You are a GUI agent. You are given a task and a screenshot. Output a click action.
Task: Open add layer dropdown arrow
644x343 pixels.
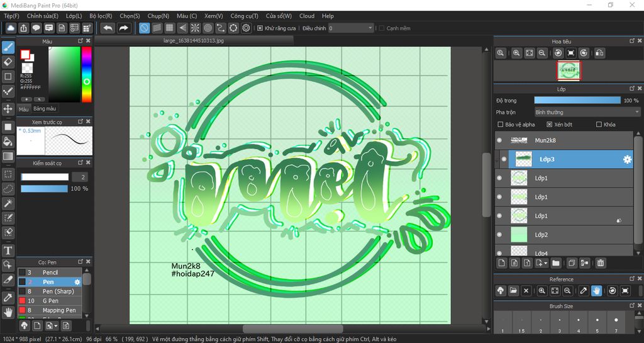545,263
